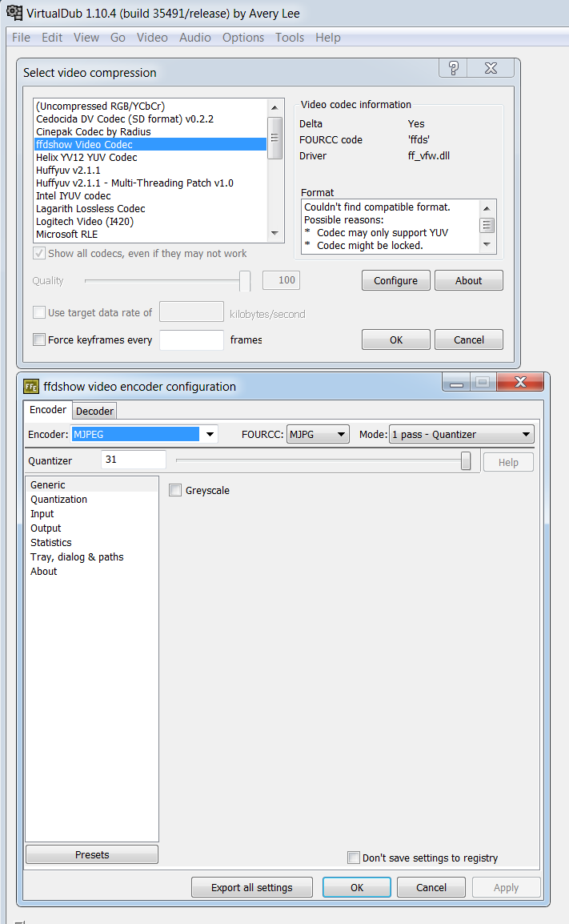Screen dimensions: 569x924
Task: Click the Help button beside quantizer slider
Action: (x=508, y=462)
